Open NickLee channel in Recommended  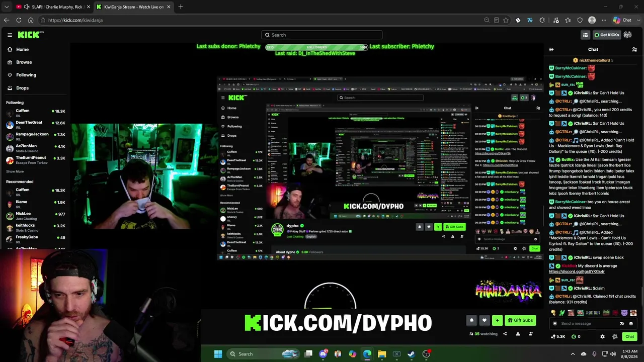tap(35, 215)
